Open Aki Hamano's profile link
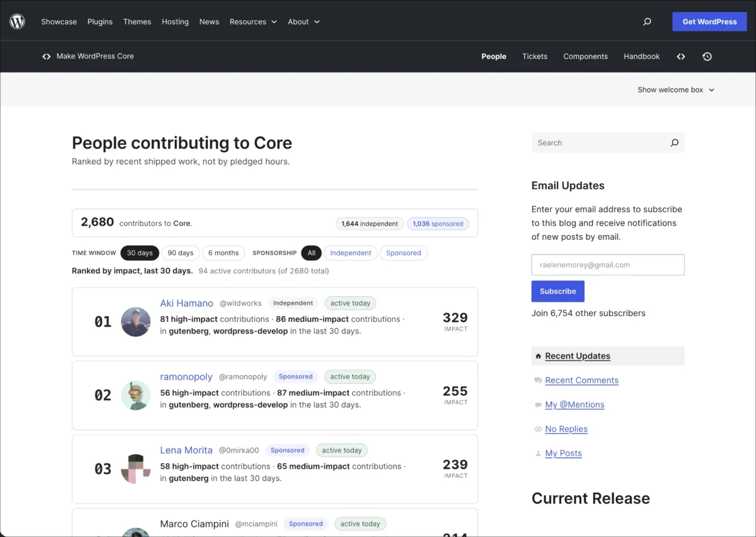The width and height of the screenshot is (756, 537). coord(187,303)
